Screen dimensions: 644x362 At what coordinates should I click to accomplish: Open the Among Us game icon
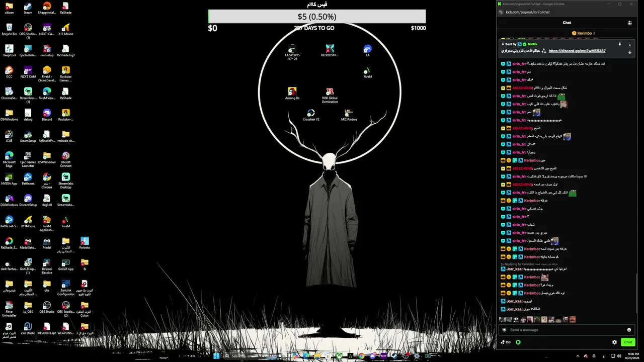click(292, 94)
